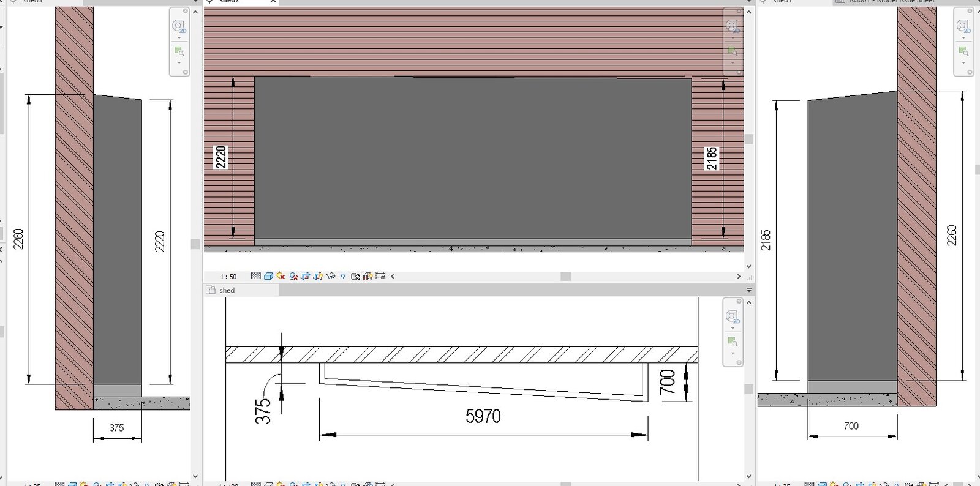Open 2D steering wheel in left view
Viewport: 980px width, 486px height.
pyautogui.click(x=178, y=26)
